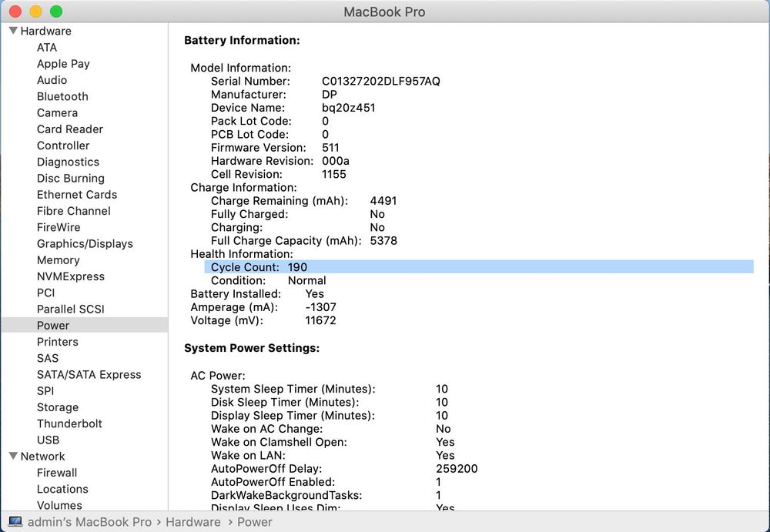Screen dimensions: 770x532
Task: Select Fibre Channel in the sidebar
Action: click(x=73, y=211)
